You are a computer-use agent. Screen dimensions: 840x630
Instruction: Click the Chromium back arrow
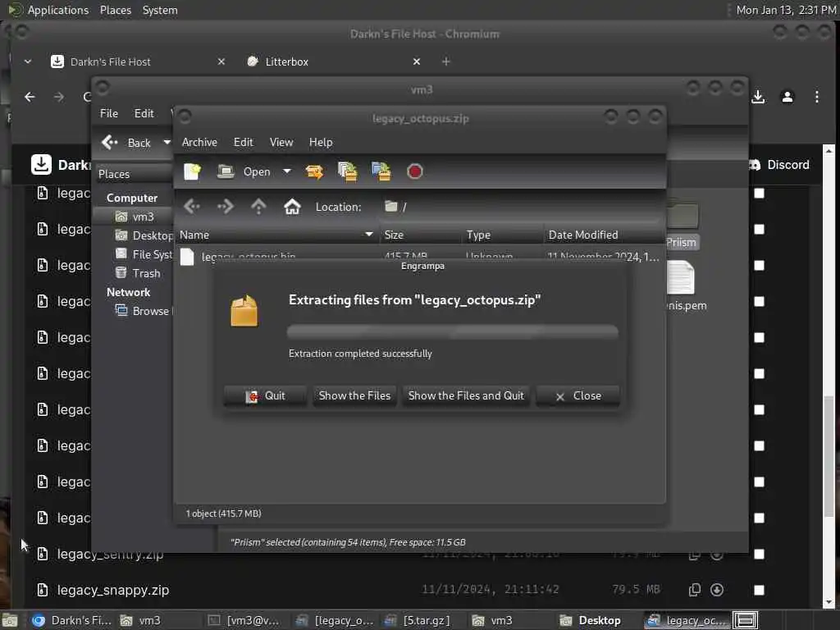coord(30,97)
